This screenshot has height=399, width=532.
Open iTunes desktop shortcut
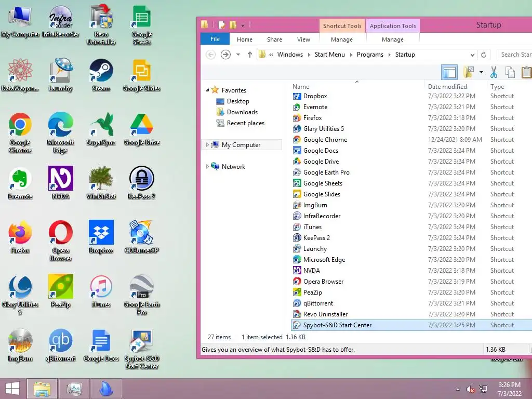click(101, 291)
